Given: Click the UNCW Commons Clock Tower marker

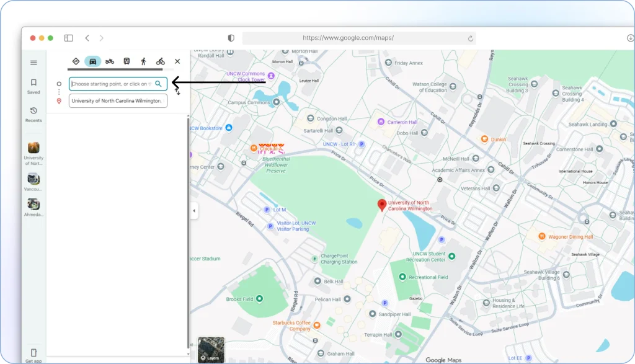Looking at the screenshot, I should [x=272, y=76].
